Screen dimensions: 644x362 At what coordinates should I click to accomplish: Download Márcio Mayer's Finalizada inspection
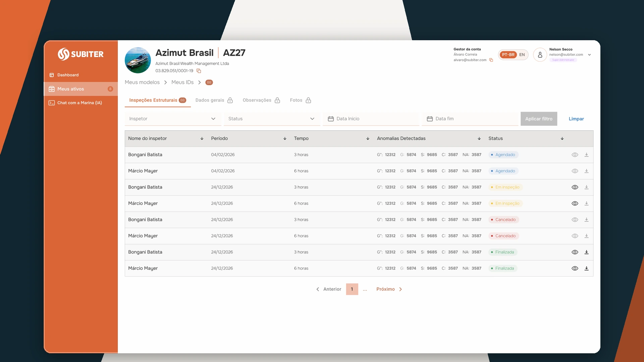point(586,268)
